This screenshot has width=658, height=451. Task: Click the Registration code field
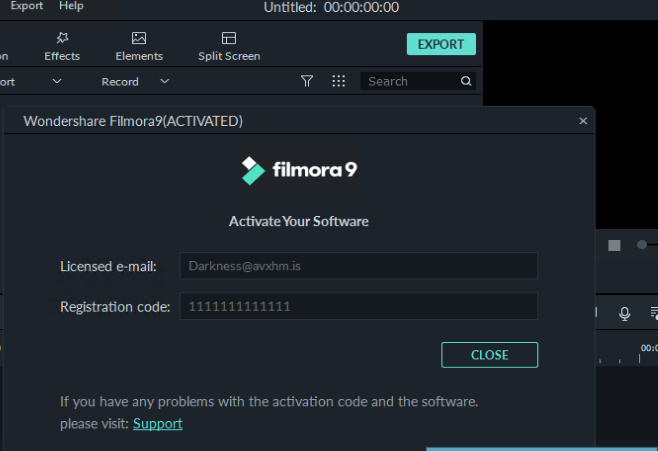358,306
